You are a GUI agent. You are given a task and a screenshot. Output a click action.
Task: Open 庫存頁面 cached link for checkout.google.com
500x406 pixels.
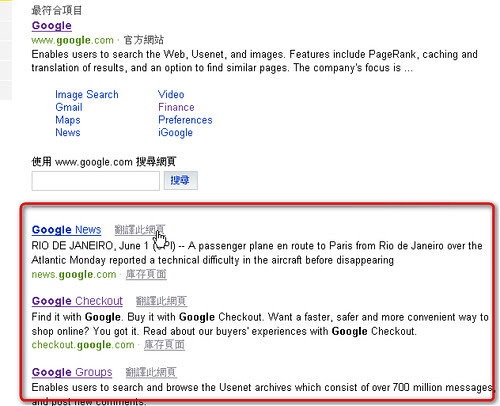tap(164, 345)
